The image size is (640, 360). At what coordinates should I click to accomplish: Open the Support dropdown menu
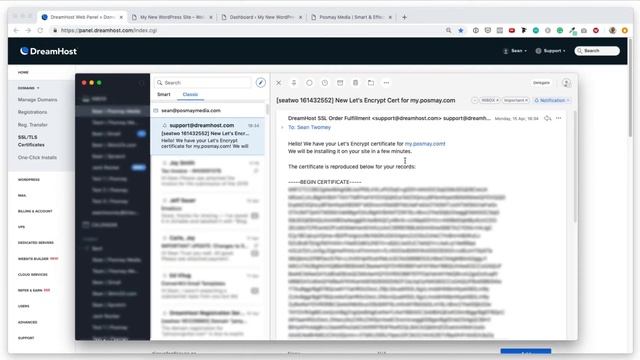(550, 51)
